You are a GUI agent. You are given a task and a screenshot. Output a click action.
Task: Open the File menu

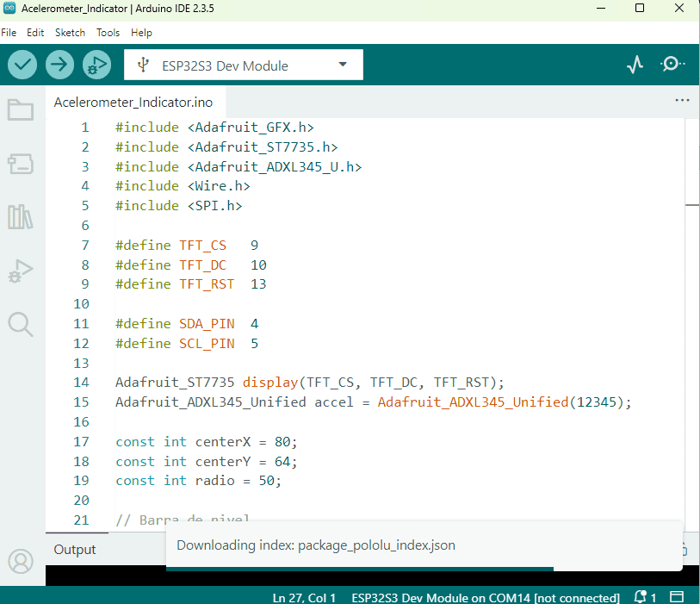[9, 33]
